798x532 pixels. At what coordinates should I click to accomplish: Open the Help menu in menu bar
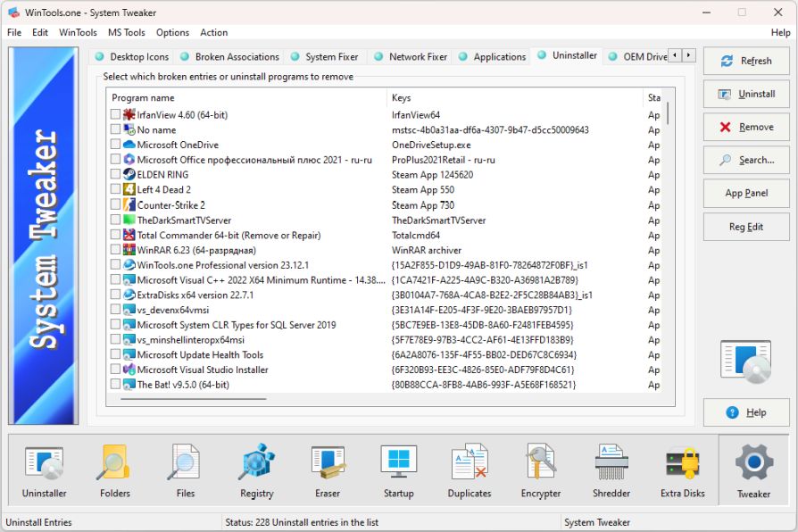[780, 33]
